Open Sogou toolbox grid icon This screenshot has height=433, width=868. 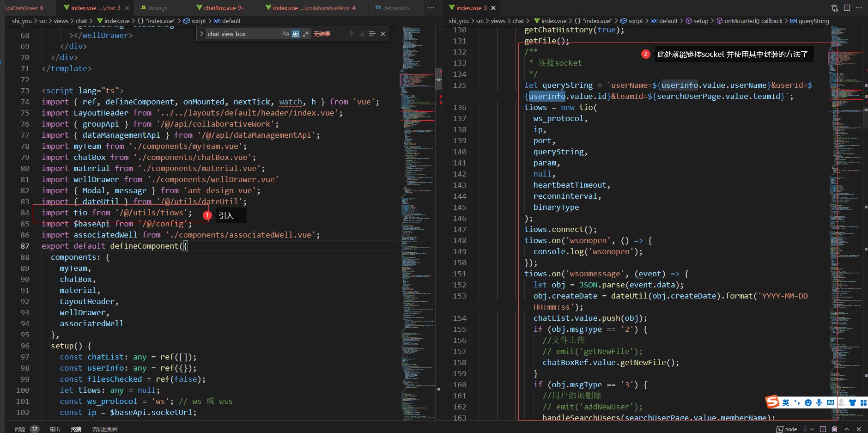pyautogui.click(x=863, y=403)
